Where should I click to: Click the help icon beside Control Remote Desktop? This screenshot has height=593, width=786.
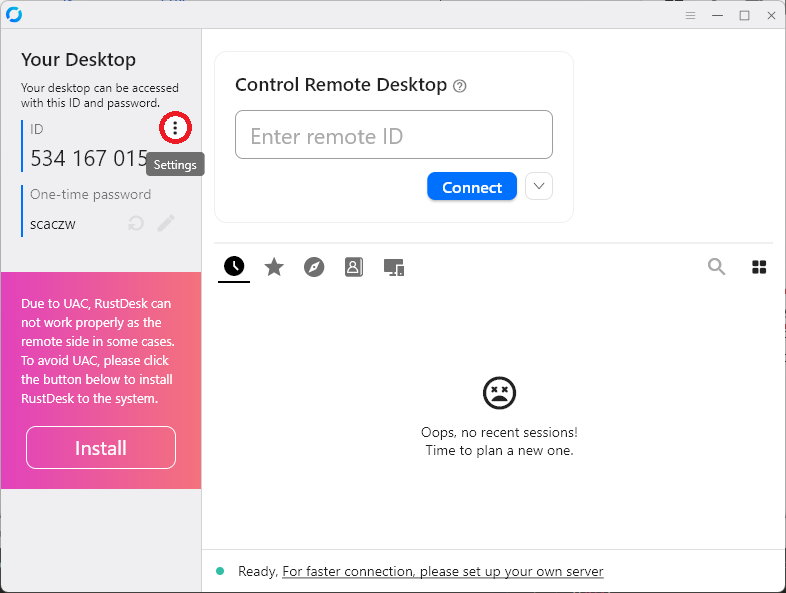[460, 86]
